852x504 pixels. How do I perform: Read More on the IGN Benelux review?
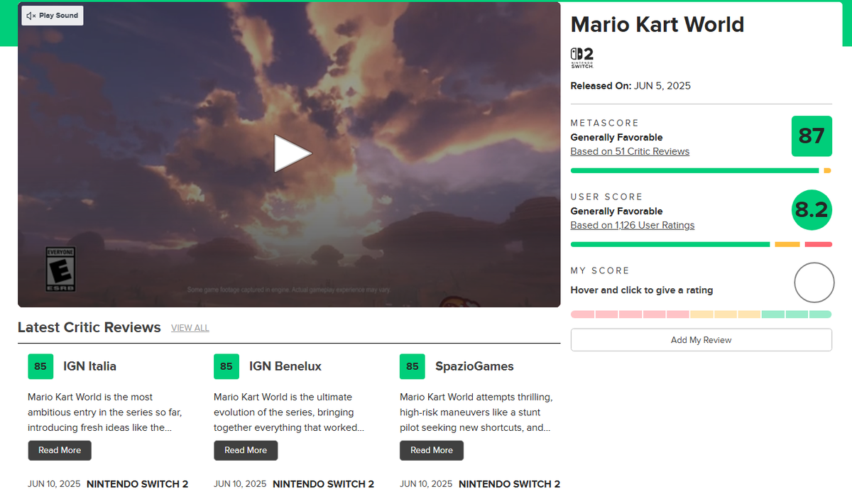pos(245,450)
